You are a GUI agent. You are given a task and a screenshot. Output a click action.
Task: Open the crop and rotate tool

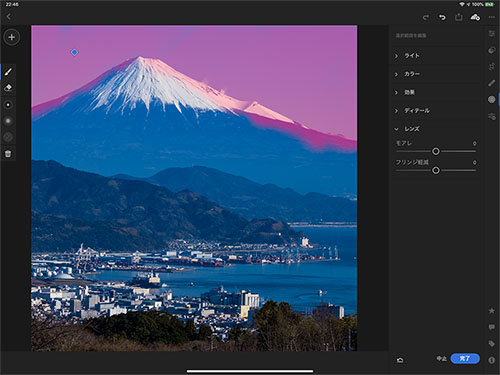coord(492,67)
